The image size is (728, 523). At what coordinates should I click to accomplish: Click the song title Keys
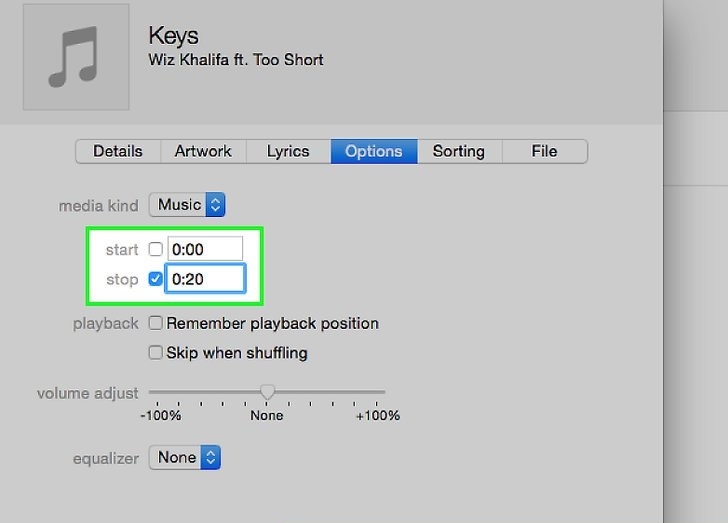[x=174, y=36]
